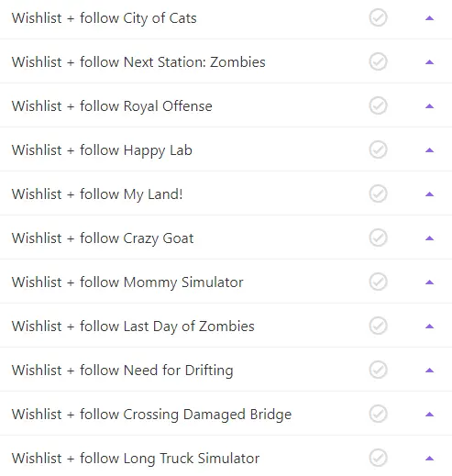Toggle completion check for Long Truck Simulator
Screen dimensions: 452x476
[378, 458]
